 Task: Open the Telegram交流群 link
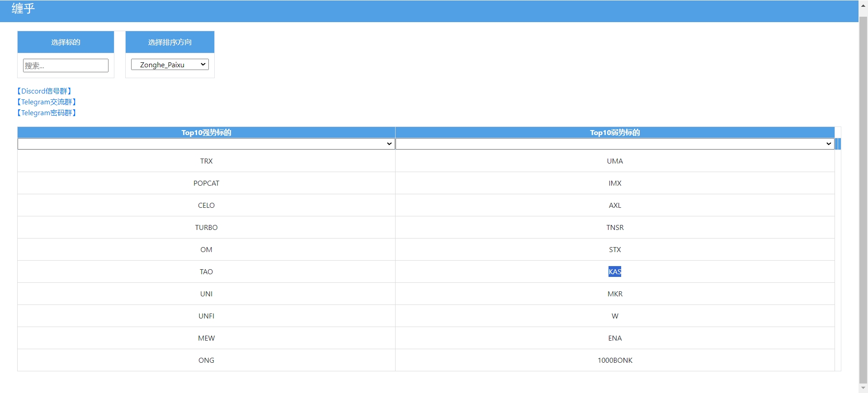tap(47, 102)
